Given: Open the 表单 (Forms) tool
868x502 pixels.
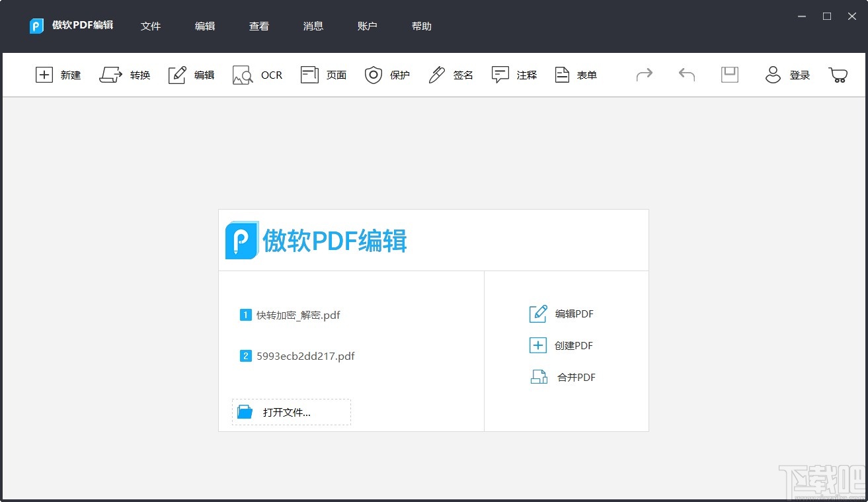Looking at the screenshot, I should point(576,75).
